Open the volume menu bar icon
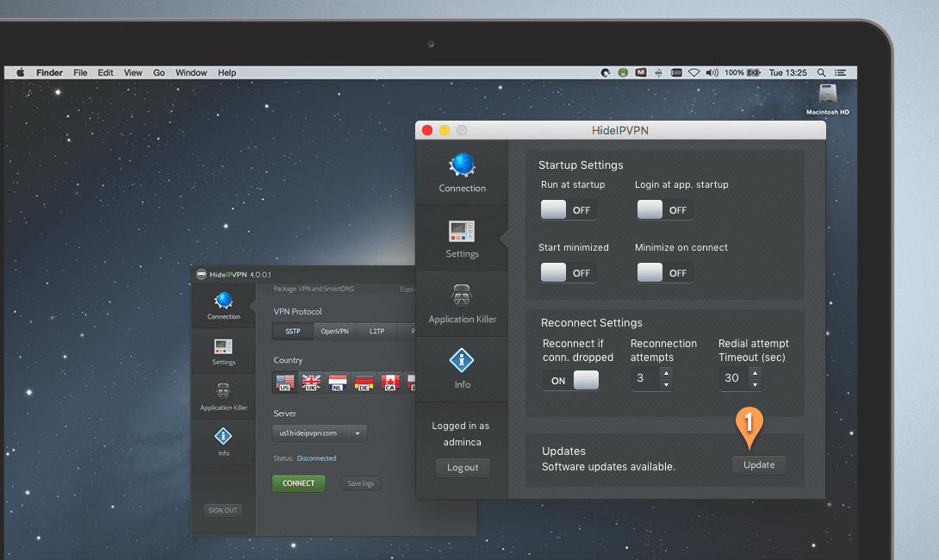Viewport: 939px width, 560px height. click(x=712, y=72)
